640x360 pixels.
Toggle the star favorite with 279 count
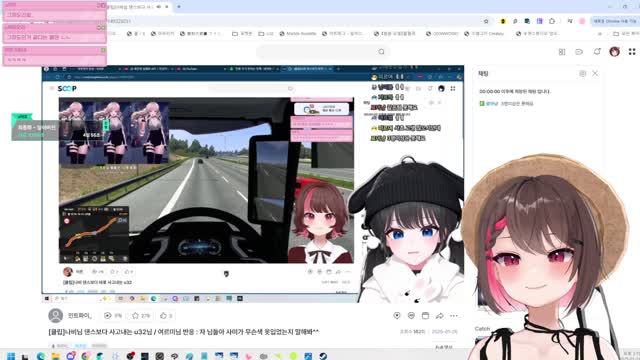(x=141, y=316)
